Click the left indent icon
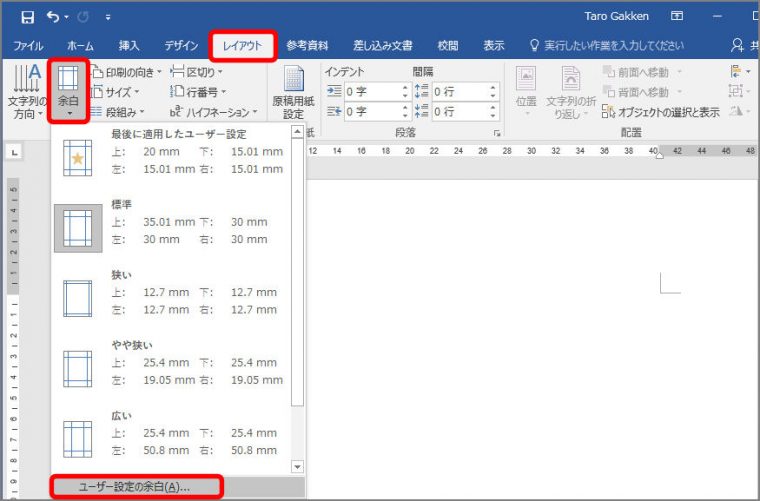Screen dimensions: 760x501 334,91
